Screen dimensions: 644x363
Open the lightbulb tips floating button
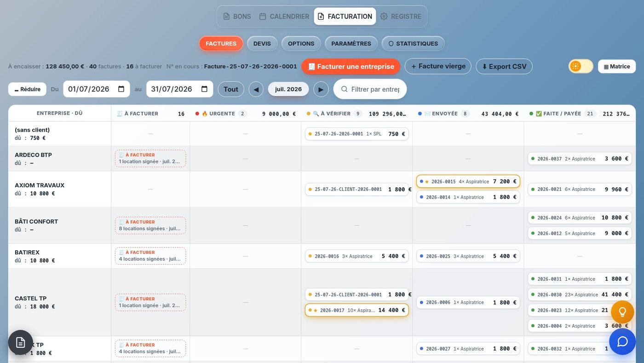622,312
